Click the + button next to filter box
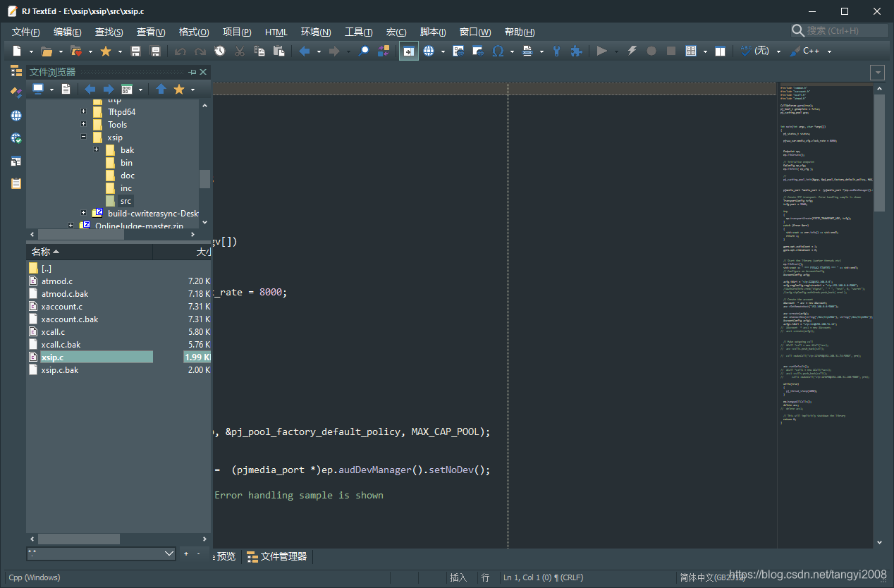 click(x=186, y=554)
